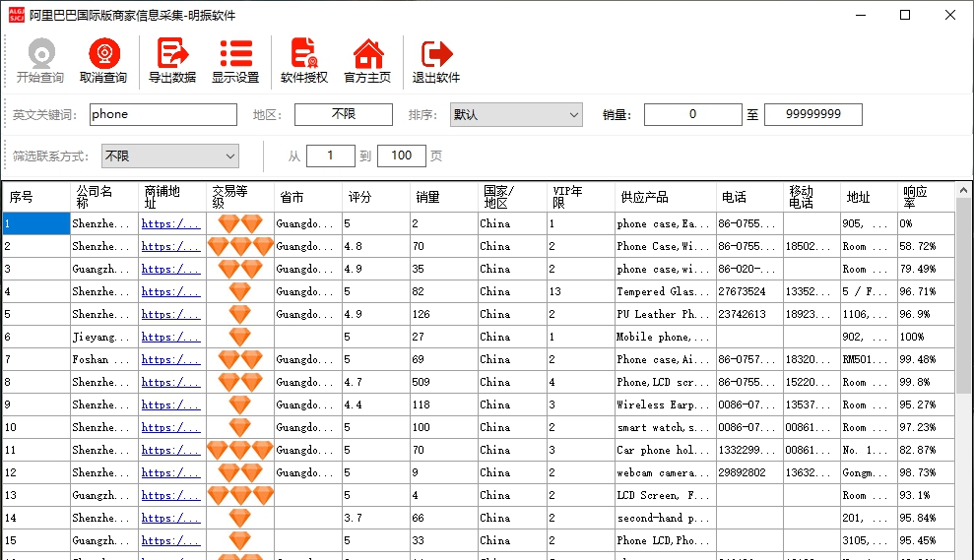Click the start page field with 1

pos(331,156)
